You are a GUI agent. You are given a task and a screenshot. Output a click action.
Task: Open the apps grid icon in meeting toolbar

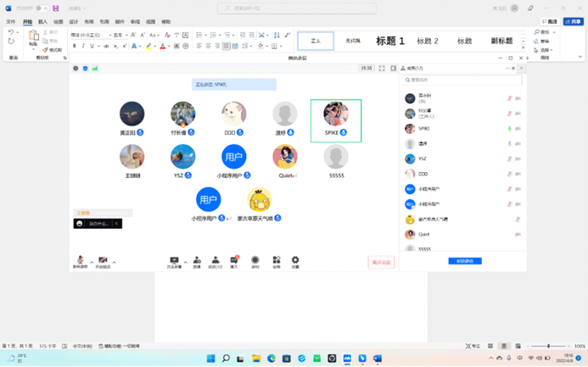click(277, 262)
